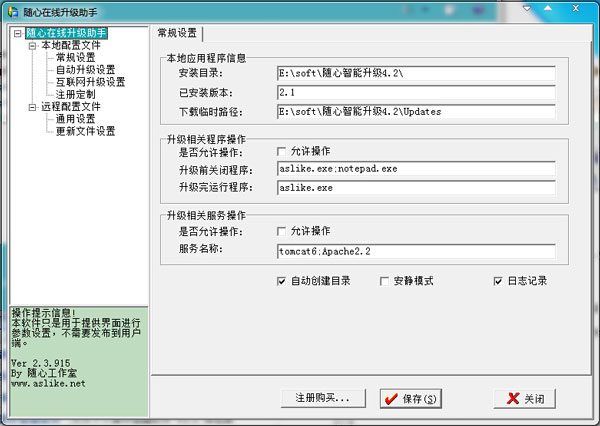The image size is (600, 426).
Task: Collapse the 随心在线升级助手 root node
Action: [x=16, y=33]
